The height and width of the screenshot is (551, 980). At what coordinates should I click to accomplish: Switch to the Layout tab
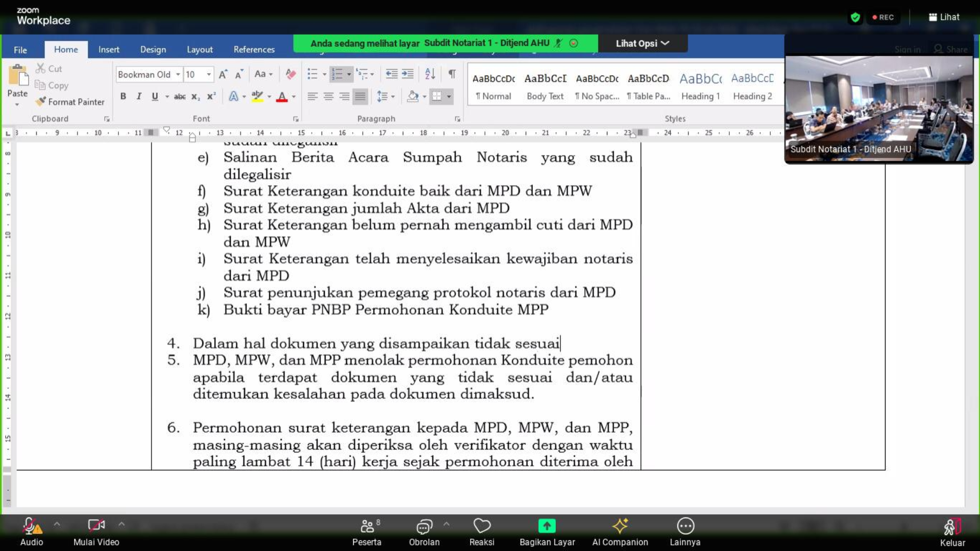[x=200, y=49]
